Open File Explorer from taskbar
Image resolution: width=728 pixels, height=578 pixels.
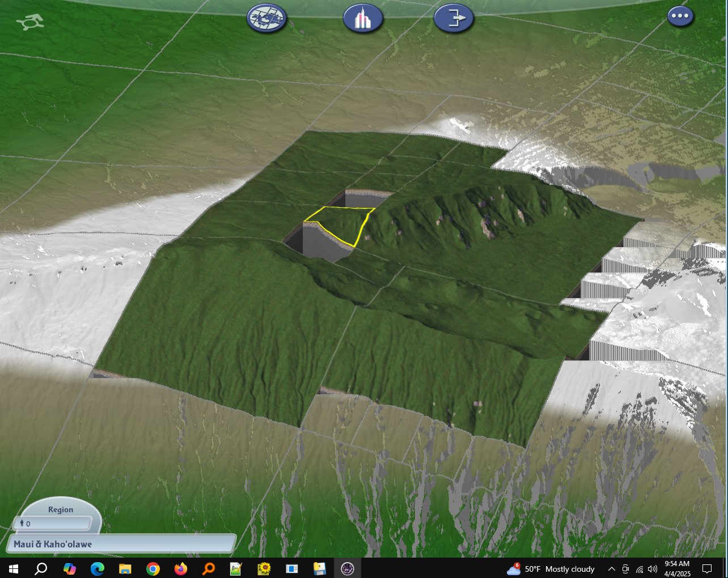[125, 568]
